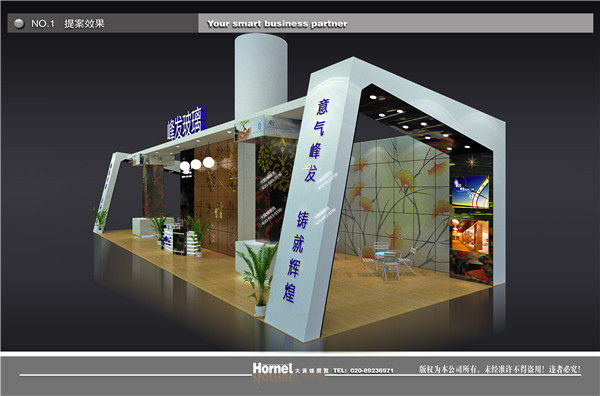This screenshot has height=396, width=600.
Task: Click the blue 峰发玻璃 rooftop sign
Action: pyautogui.click(x=186, y=123)
